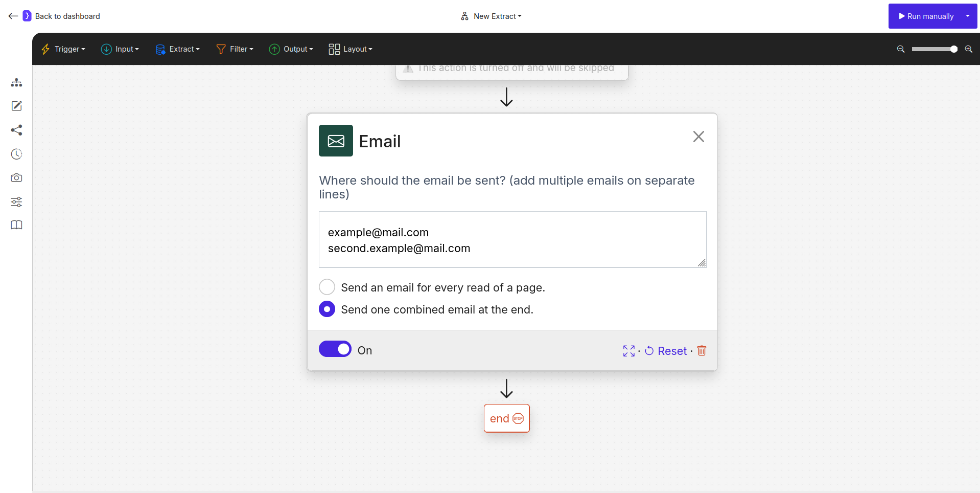Image resolution: width=980 pixels, height=493 pixels.
Task: Delete the Email action with trash icon
Action: point(702,351)
